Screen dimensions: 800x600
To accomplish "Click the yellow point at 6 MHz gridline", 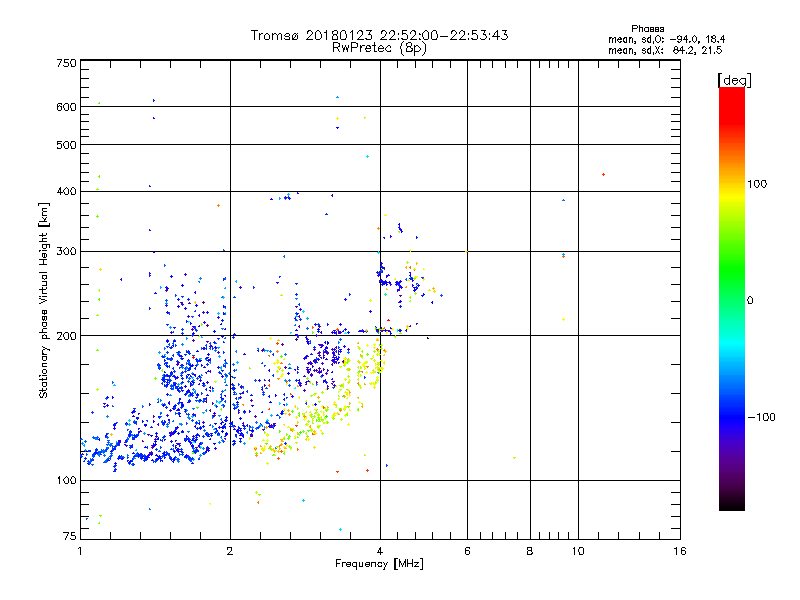I will 467,252.
